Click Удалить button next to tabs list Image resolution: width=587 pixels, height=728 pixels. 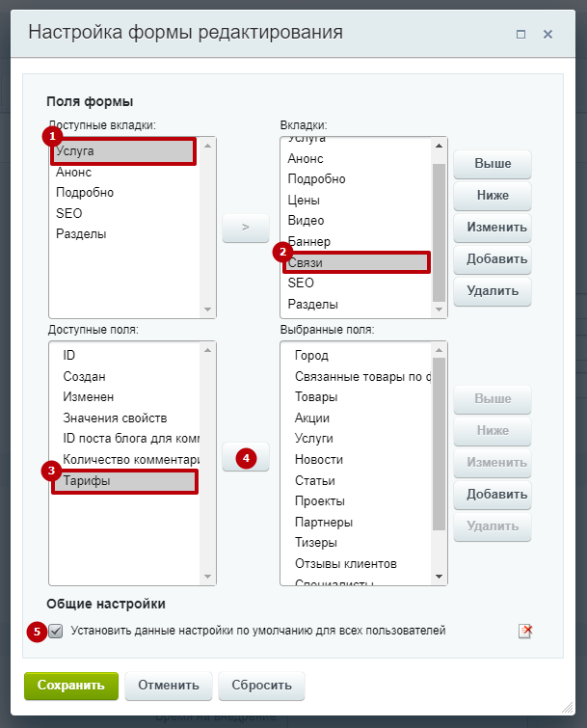493,291
